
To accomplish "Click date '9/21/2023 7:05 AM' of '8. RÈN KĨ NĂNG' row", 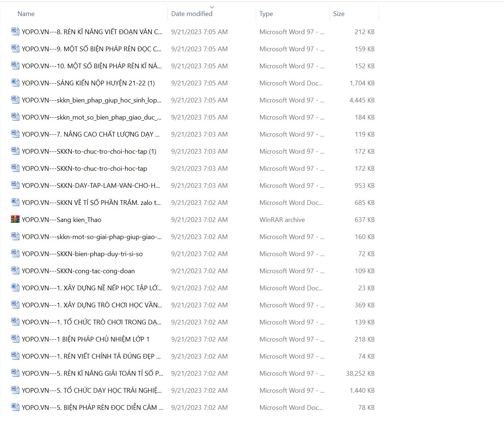I will (x=199, y=32).
